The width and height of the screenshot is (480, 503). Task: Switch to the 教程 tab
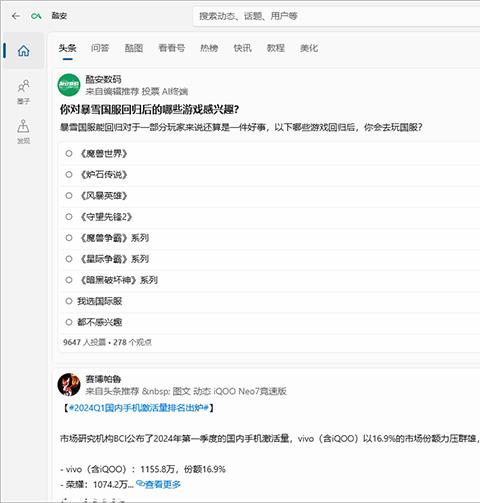point(276,48)
